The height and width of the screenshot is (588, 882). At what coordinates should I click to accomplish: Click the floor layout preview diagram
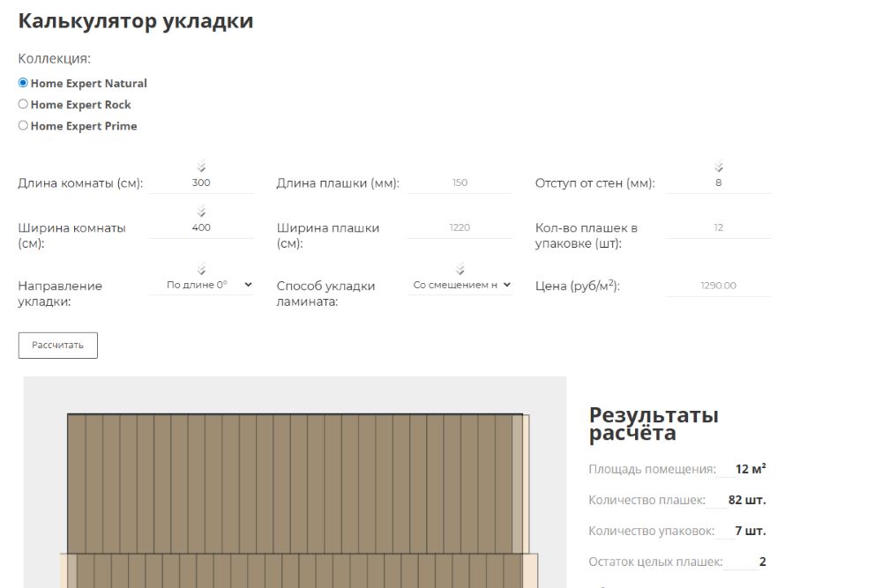pyautogui.click(x=295, y=485)
